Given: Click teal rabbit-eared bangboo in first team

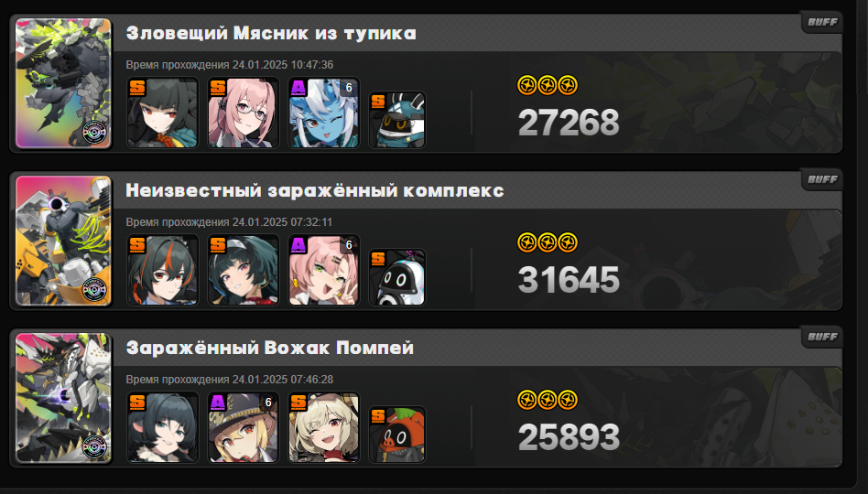Looking at the screenshot, I should pyautogui.click(x=396, y=120).
